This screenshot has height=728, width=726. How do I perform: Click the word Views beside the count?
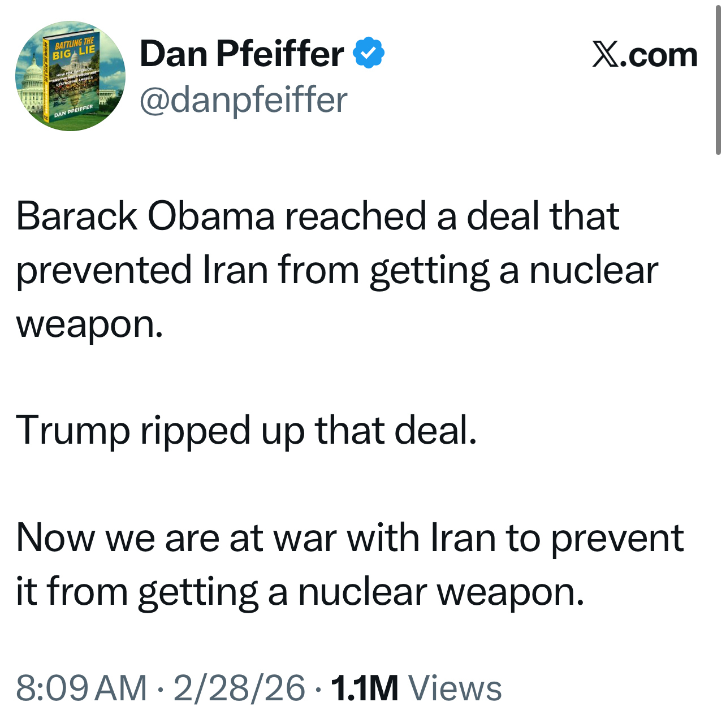point(455,688)
